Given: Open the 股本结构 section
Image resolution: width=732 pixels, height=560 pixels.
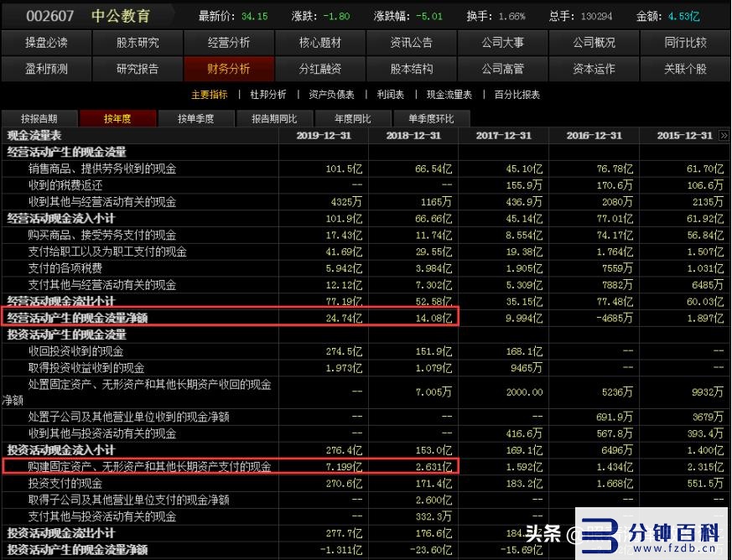Looking at the screenshot, I should click(412, 69).
